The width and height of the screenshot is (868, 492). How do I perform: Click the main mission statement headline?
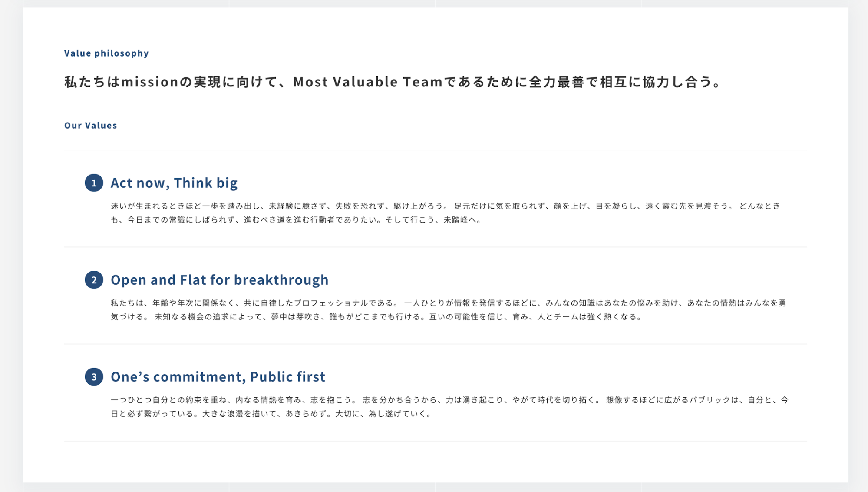pos(393,82)
